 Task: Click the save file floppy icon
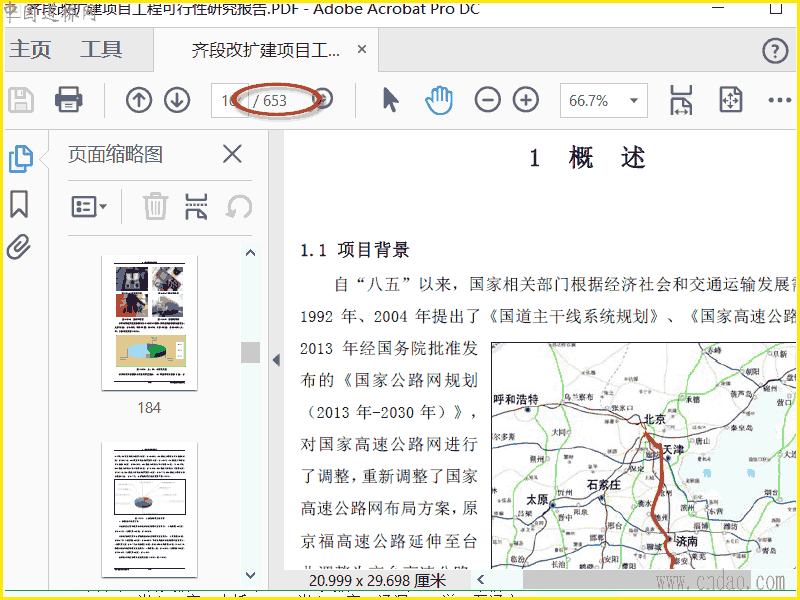21,100
